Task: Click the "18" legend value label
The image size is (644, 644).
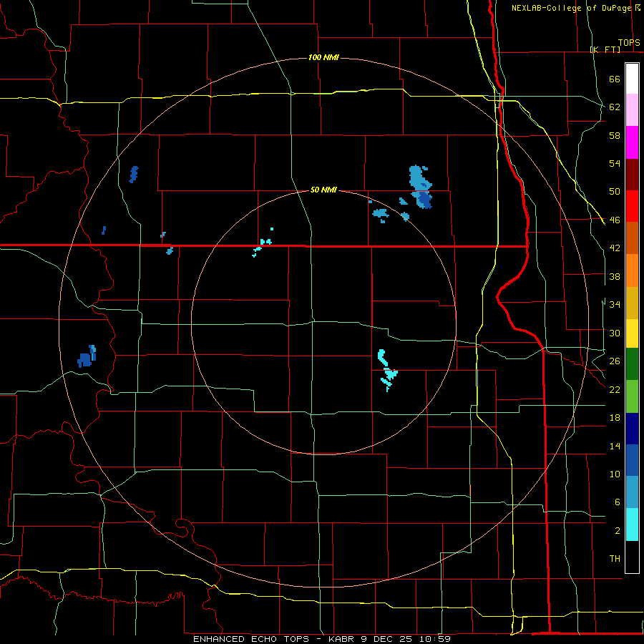Action: click(x=615, y=418)
